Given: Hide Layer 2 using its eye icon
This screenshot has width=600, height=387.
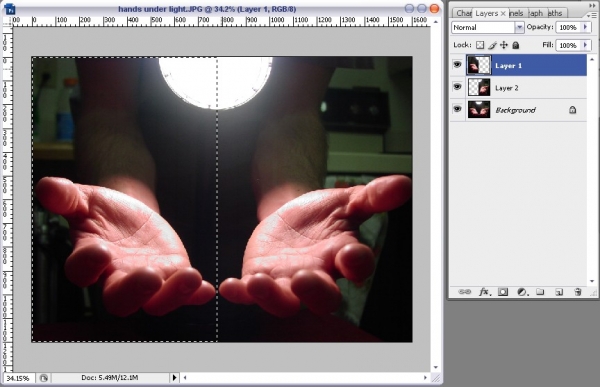Looking at the screenshot, I should click(x=457, y=87).
